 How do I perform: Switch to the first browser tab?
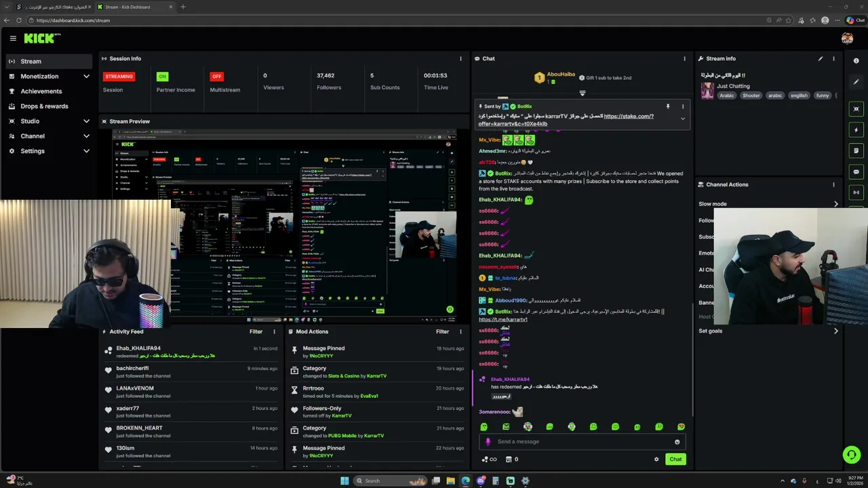point(53,7)
